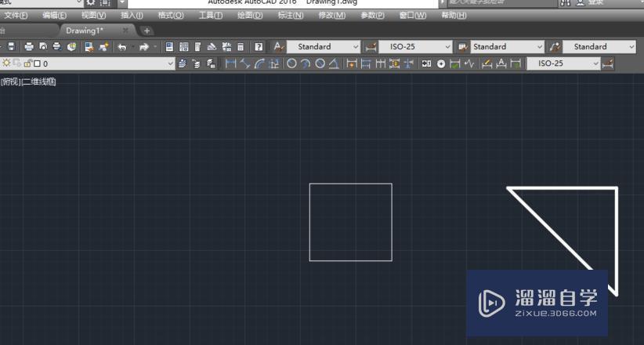The width and height of the screenshot is (644, 345).
Task: Select the Jogged radius dimension tool
Action: point(306,64)
